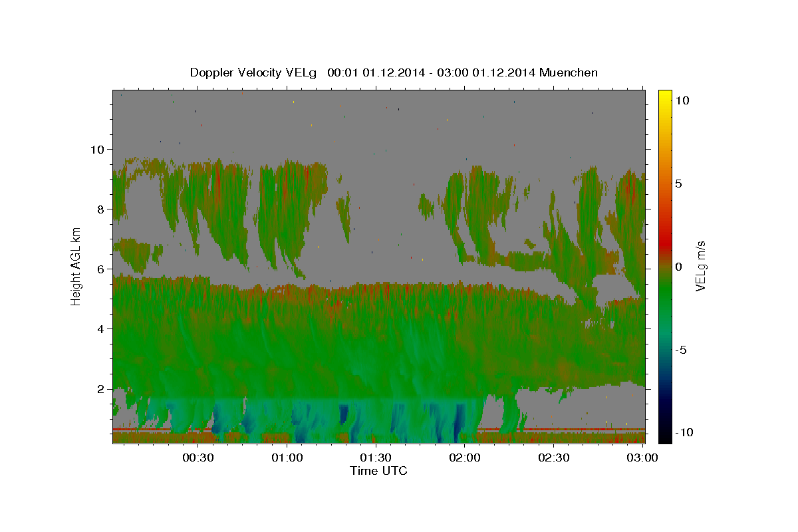Click the colorbar value 5
Viewport: 798px width, 532px height.
(680, 184)
